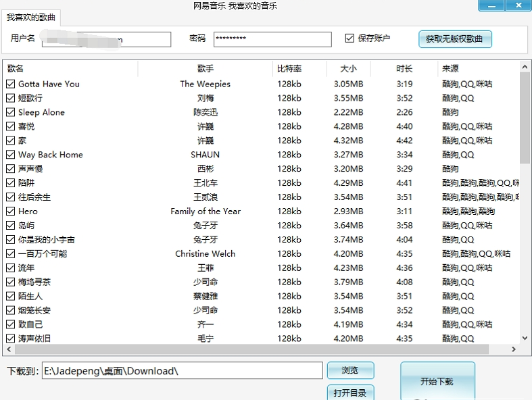This screenshot has height=400, width=532.
Task: Select artist Family of the Year
Action: click(205, 211)
